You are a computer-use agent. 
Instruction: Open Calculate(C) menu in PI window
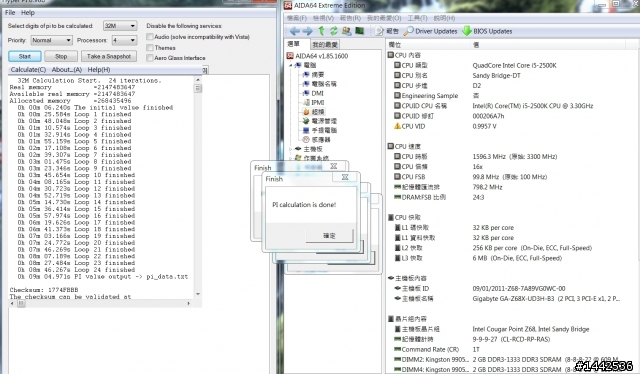click(28, 70)
